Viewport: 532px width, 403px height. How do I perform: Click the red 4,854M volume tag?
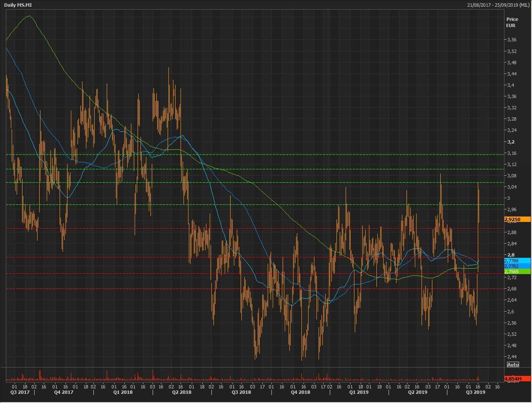click(517, 379)
